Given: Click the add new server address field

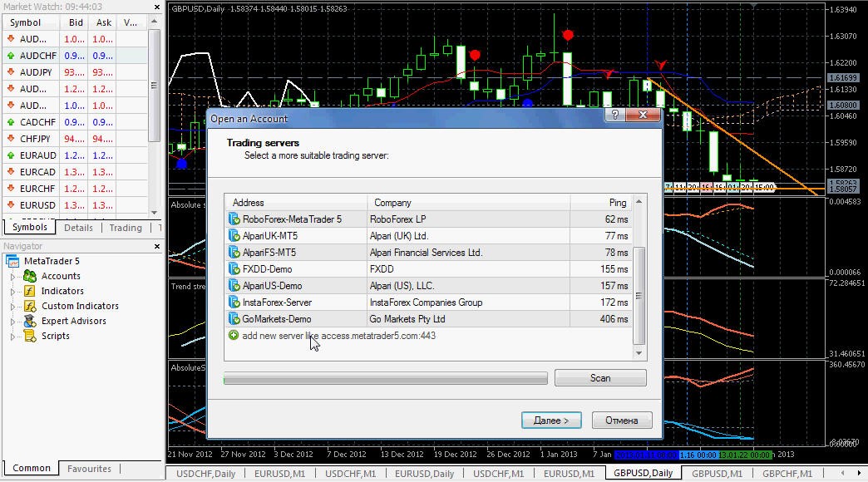Looking at the screenshot, I should coord(338,336).
